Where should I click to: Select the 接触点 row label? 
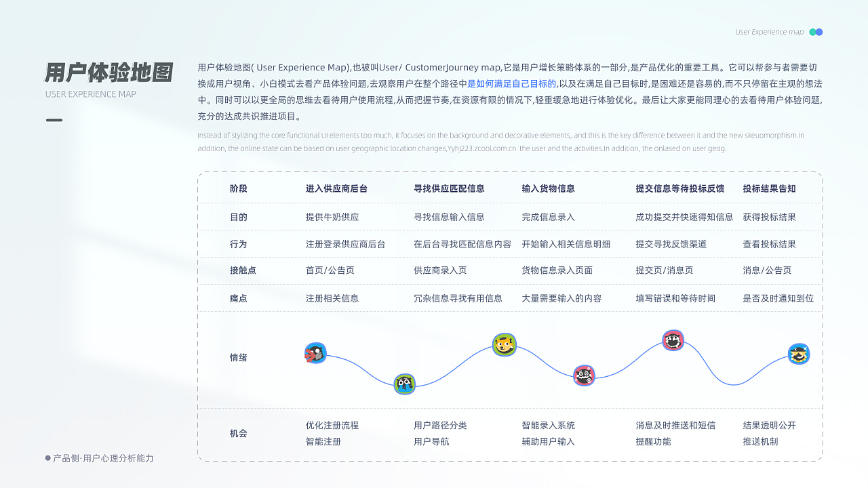[243, 270]
